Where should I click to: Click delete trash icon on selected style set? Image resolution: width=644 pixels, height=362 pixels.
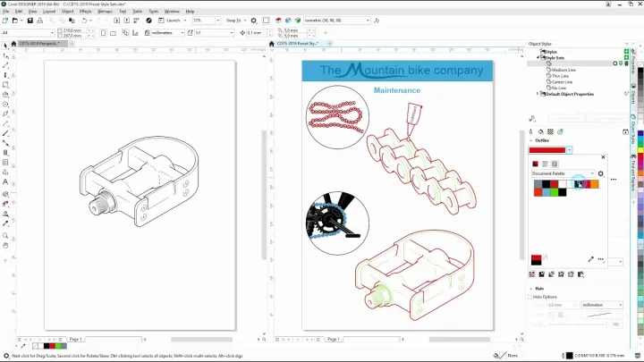coord(626,63)
